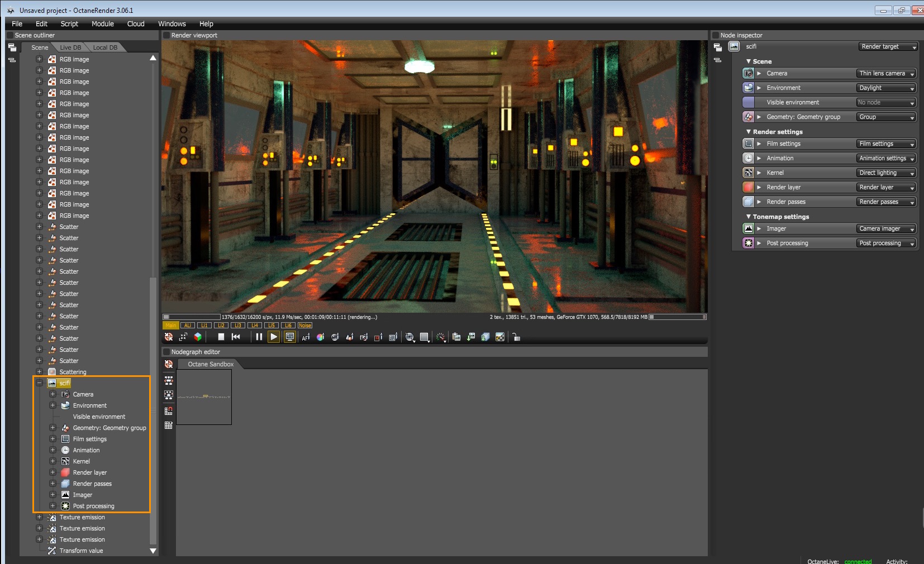
Task: Open the Kernel type dropdown showing Direct lighting
Action: tap(886, 173)
